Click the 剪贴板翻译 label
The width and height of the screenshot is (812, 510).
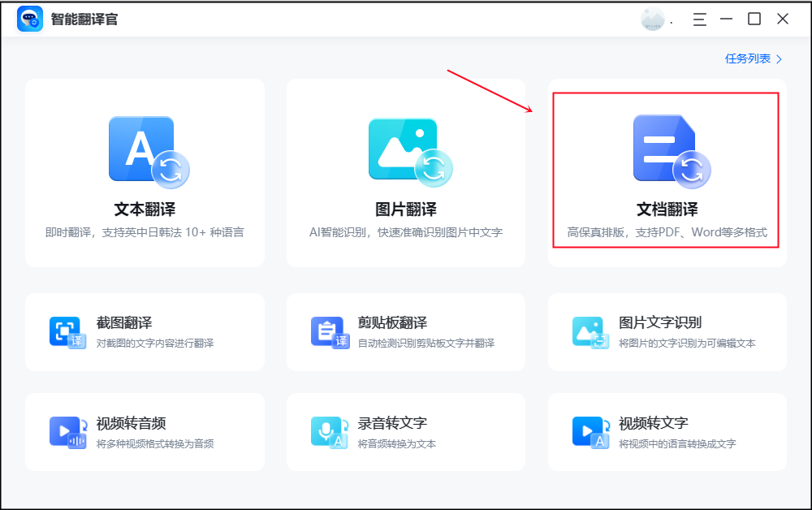tap(392, 322)
